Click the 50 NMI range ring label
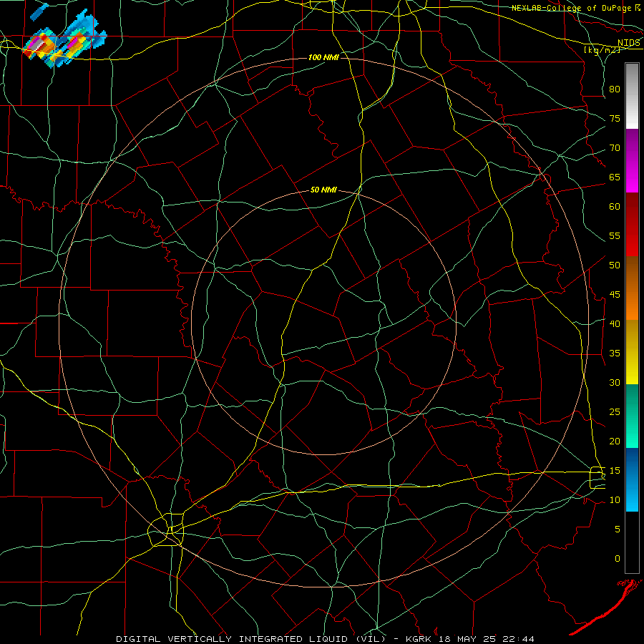The image size is (644, 644). point(323,190)
